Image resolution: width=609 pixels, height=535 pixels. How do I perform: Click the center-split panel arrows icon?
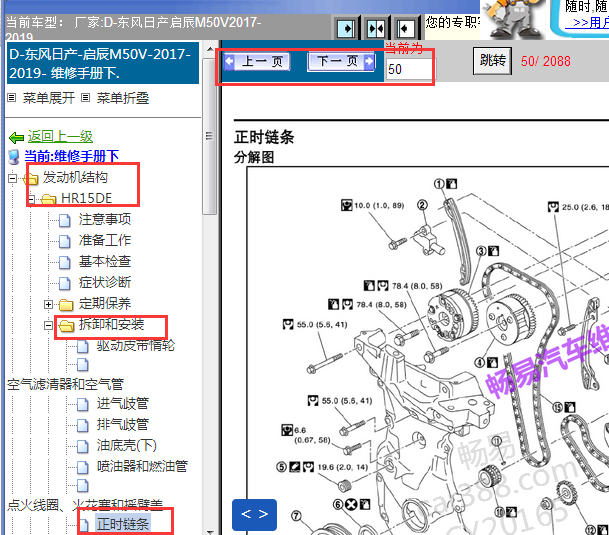point(376,28)
